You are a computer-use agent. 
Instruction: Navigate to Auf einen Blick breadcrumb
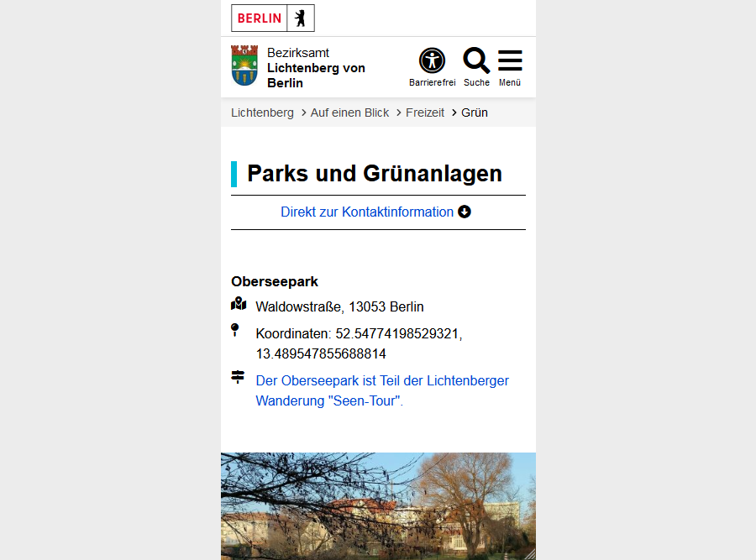[349, 112]
